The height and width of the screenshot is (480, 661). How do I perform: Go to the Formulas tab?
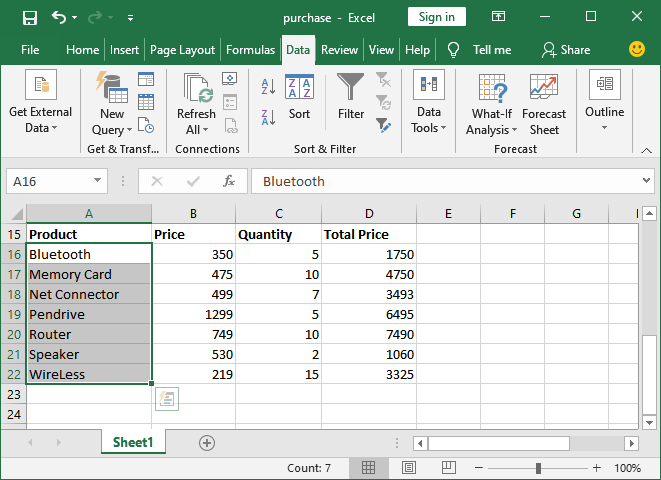[250, 50]
